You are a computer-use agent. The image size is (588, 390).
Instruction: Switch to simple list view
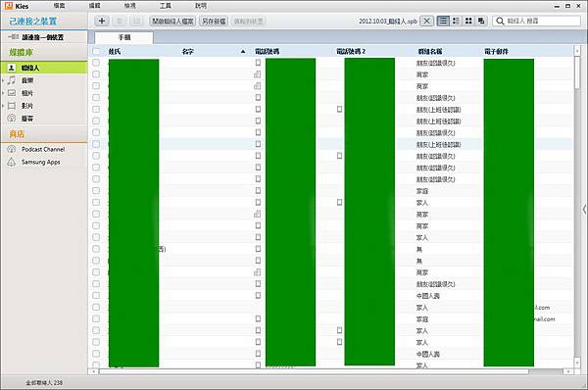443,21
